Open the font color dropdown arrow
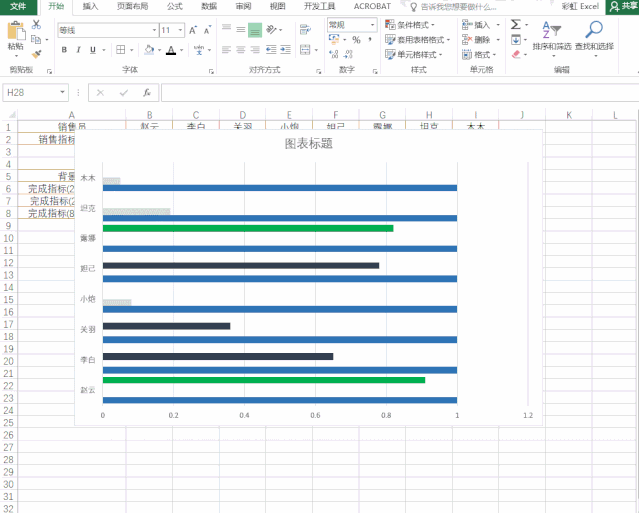Screen dimensions: 639x513 click(181, 50)
